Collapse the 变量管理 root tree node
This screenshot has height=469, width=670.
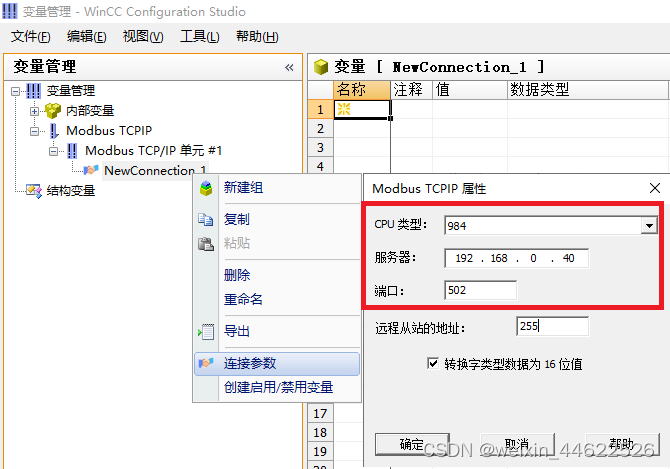click(x=15, y=91)
